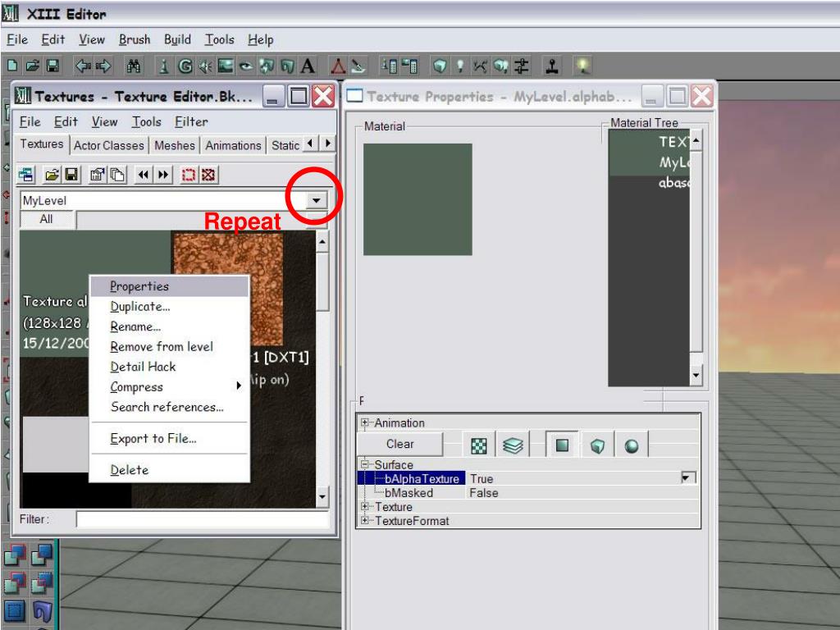Image resolution: width=840 pixels, height=630 pixels.
Task: Choose Rename... from the context menu
Action: [169, 326]
